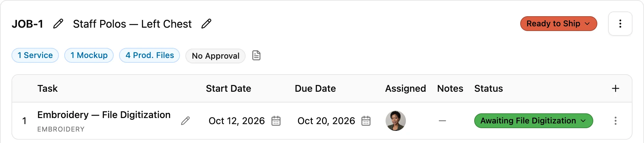Expand the Awaiting File Digitization status dropdown

[533, 121]
